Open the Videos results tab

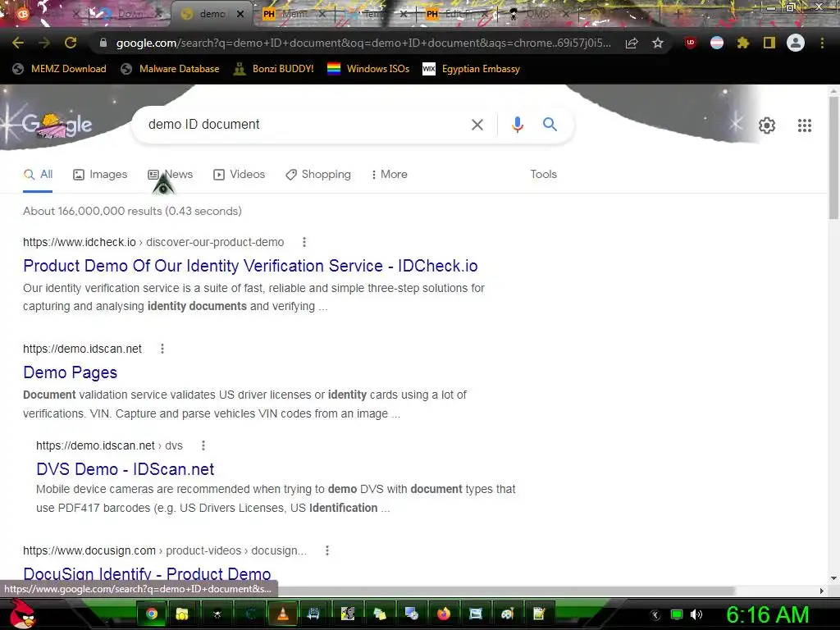[x=239, y=175]
